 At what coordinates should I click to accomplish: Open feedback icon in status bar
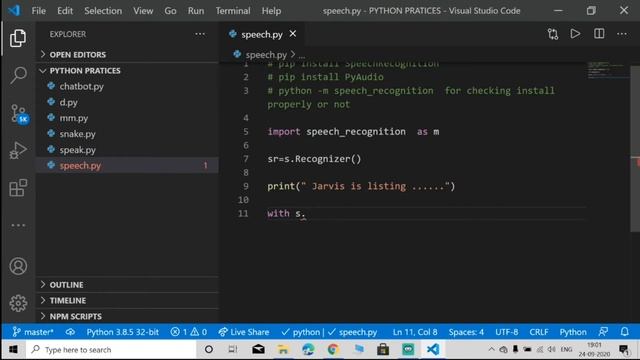pyautogui.click(x=603, y=331)
